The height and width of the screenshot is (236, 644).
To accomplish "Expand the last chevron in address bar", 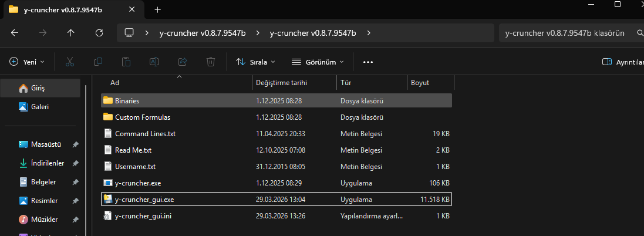I will point(369,33).
